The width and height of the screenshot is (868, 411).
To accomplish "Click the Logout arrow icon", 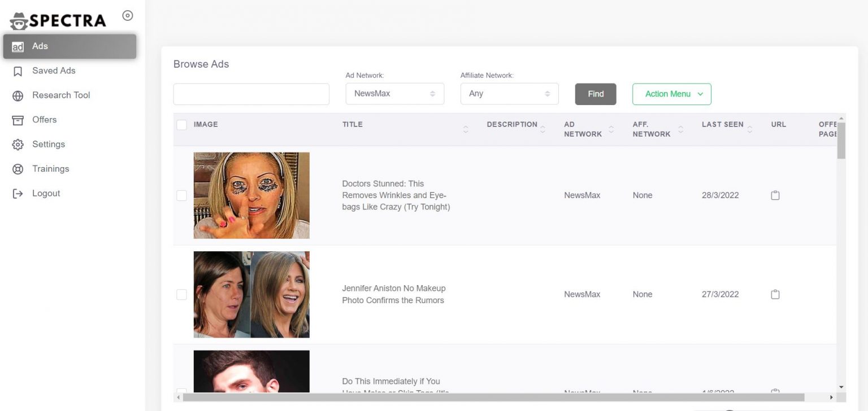I will (x=18, y=193).
